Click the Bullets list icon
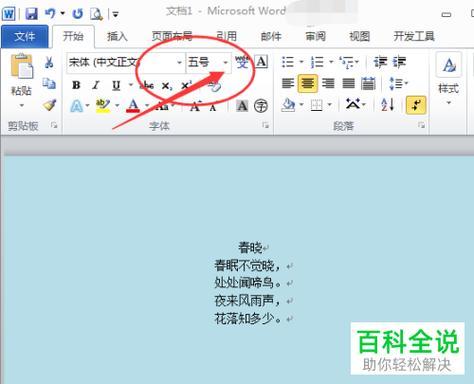 [x=288, y=62]
